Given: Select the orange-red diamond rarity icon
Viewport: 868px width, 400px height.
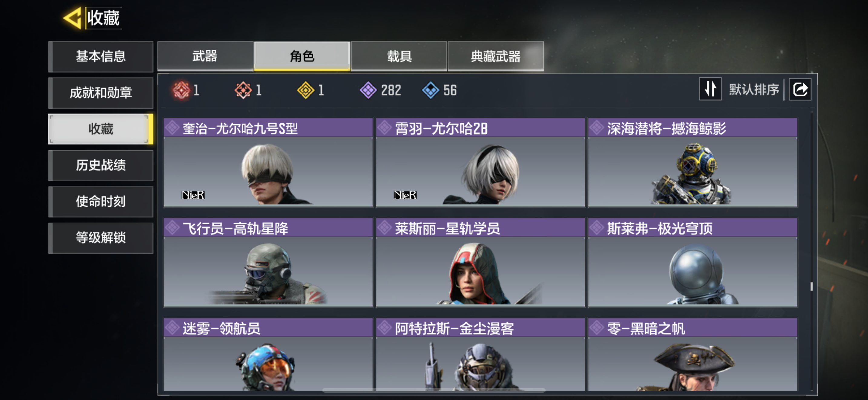Looking at the screenshot, I should pos(243,90).
